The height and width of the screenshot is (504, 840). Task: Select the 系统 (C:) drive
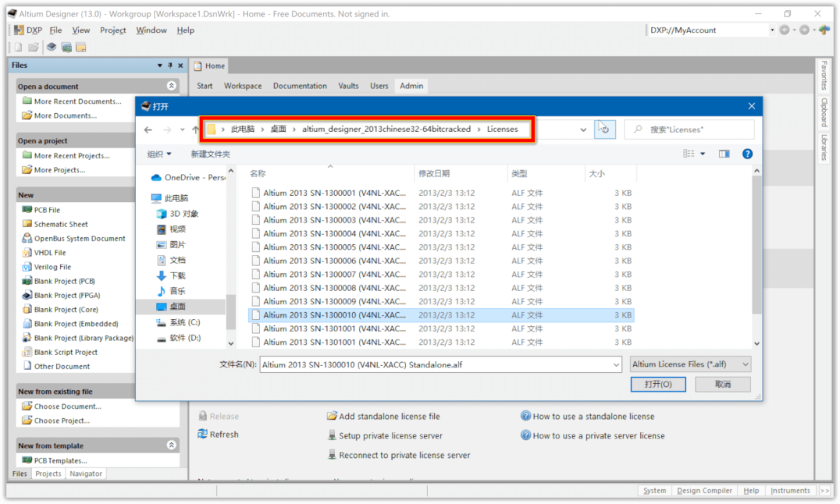[185, 323]
